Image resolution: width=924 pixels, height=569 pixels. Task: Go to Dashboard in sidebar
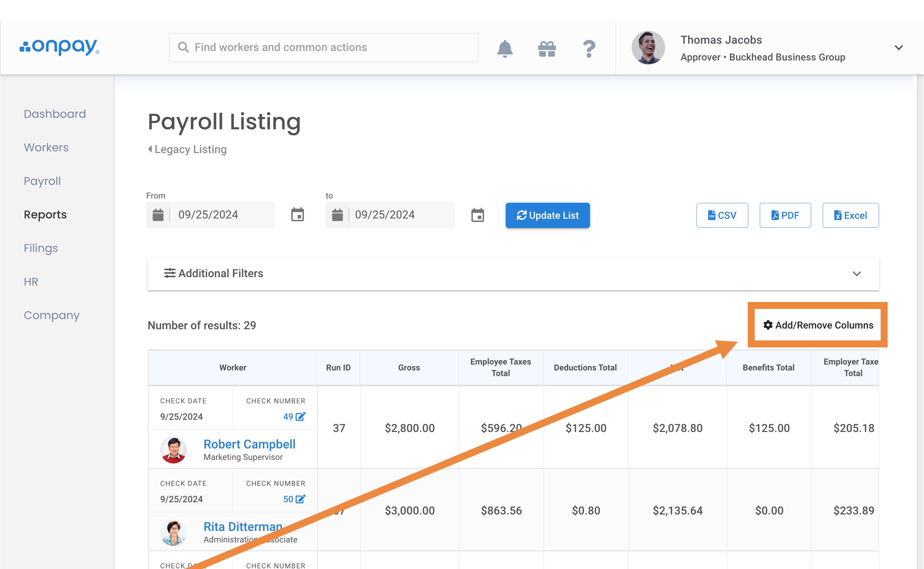pyautogui.click(x=55, y=114)
